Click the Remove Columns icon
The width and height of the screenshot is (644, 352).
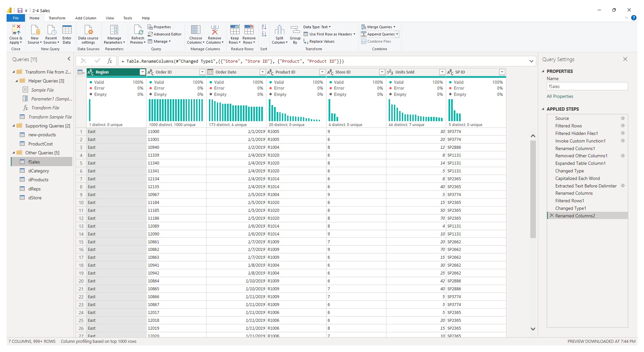tap(215, 30)
